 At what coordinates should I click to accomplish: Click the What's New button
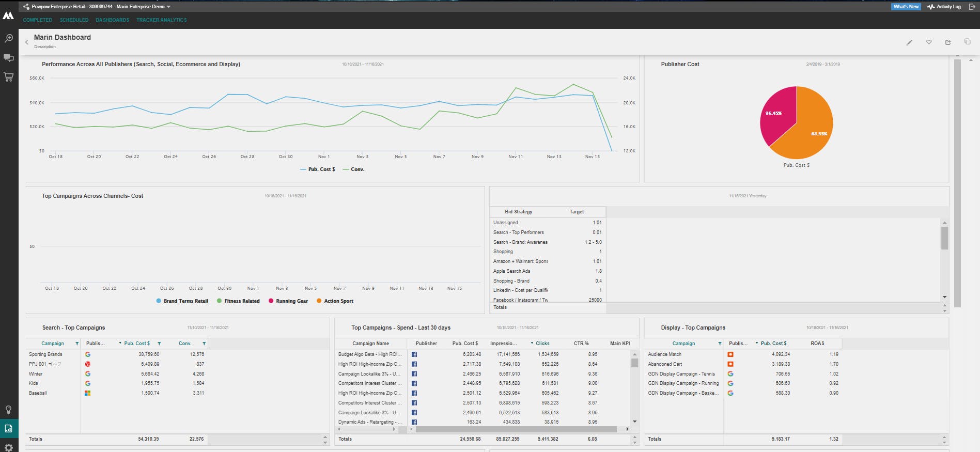(x=906, y=7)
